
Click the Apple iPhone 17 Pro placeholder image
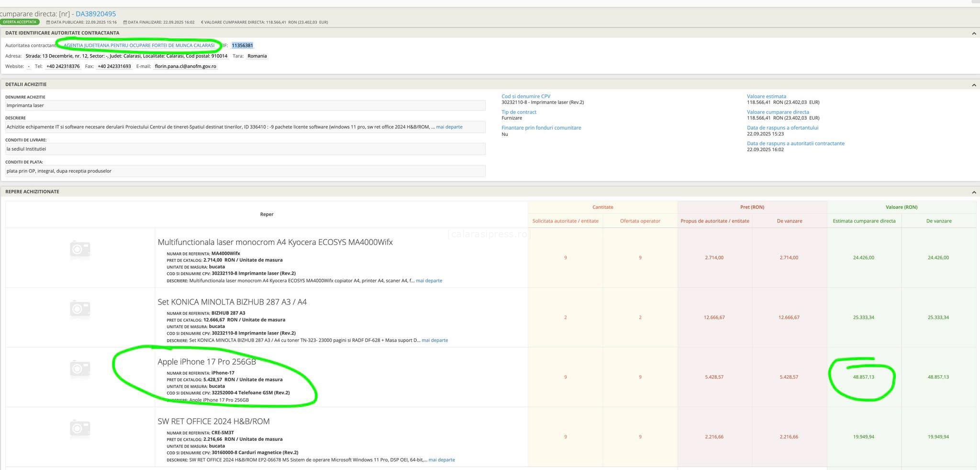pos(80,369)
